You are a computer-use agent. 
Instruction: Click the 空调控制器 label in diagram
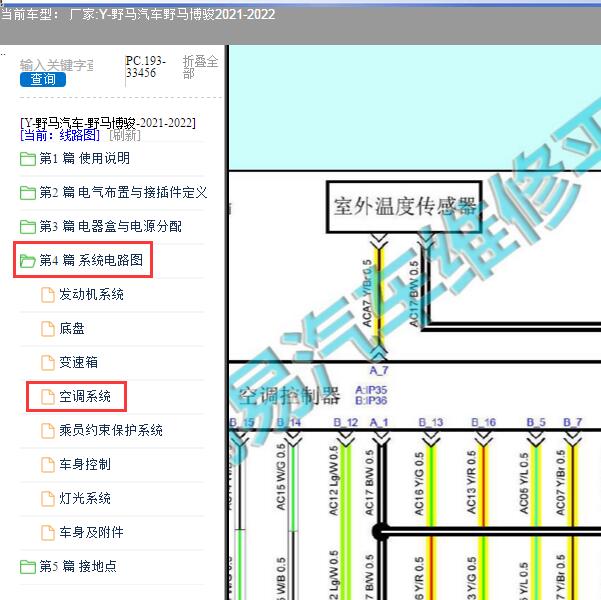(x=289, y=396)
